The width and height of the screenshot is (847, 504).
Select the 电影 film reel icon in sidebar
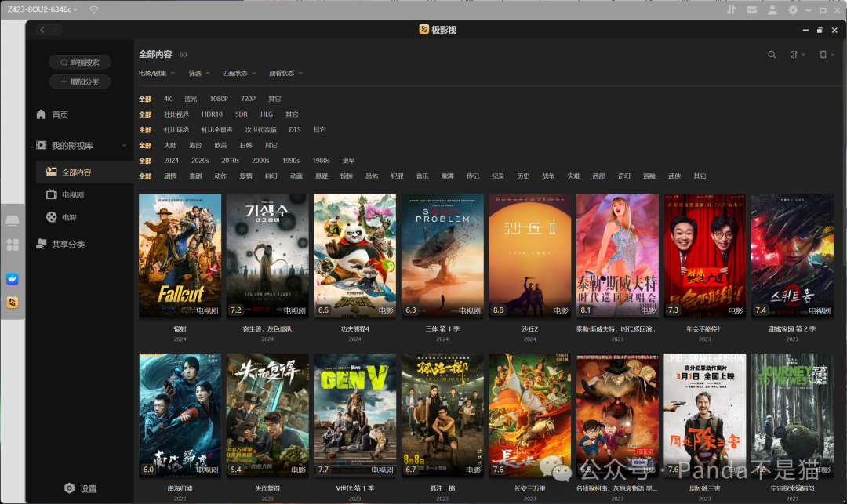51,217
